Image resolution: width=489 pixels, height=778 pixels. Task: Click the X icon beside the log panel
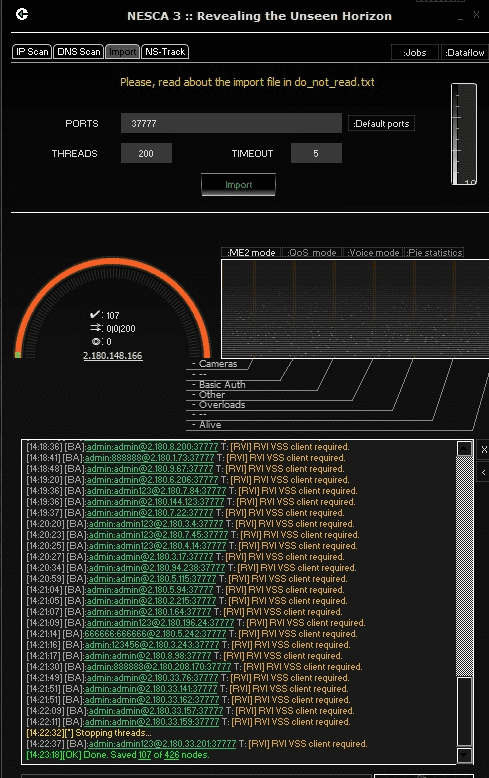click(484, 450)
